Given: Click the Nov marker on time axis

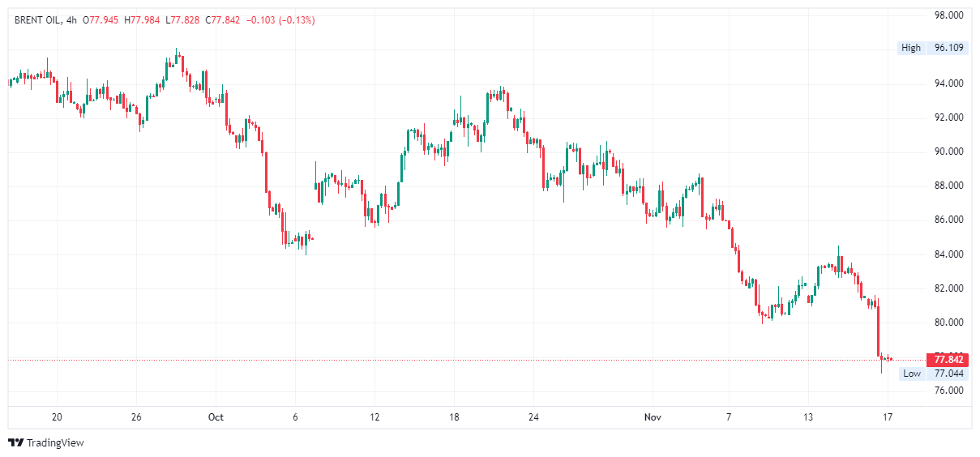Looking at the screenshot, I should (x=653, y=417).
